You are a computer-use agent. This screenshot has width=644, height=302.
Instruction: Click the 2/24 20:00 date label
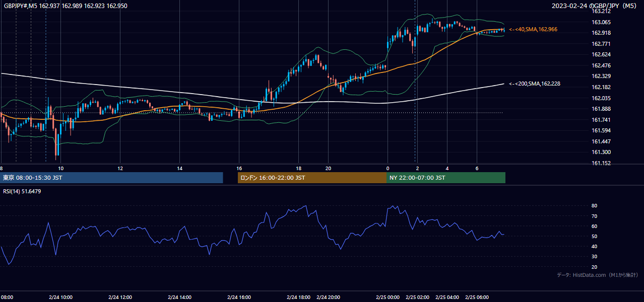coord(328,297)
